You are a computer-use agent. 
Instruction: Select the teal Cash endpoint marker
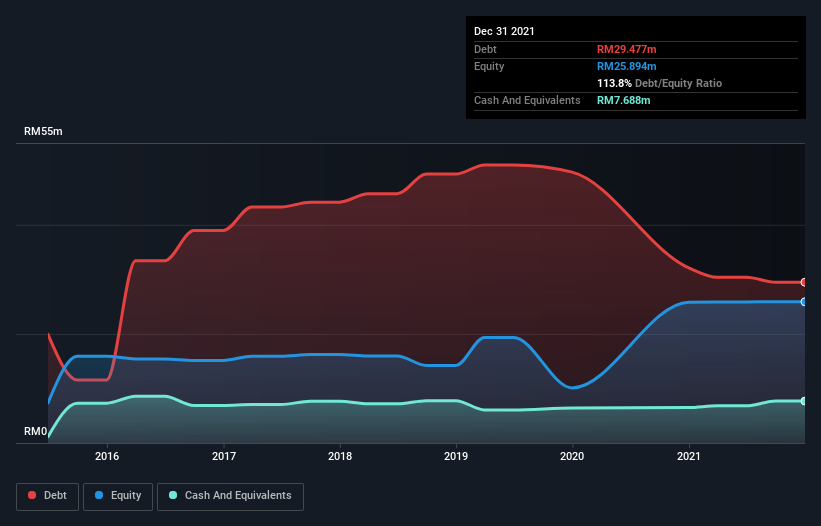point(803,401)
